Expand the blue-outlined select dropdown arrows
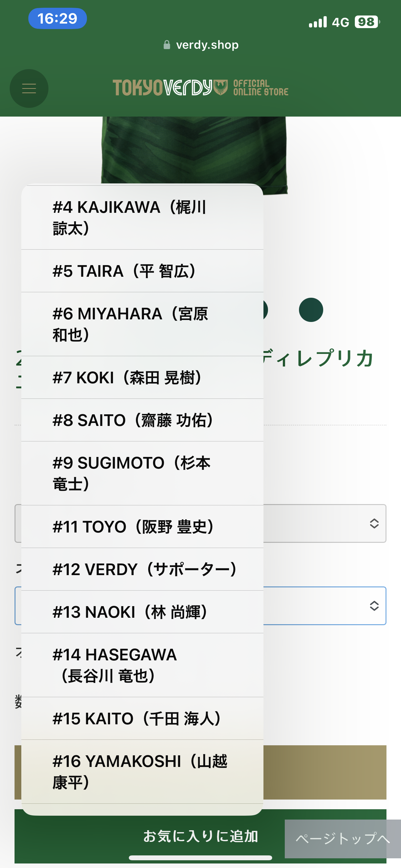Viewport: 401px width, 868px height. click(x=374, y=605)
